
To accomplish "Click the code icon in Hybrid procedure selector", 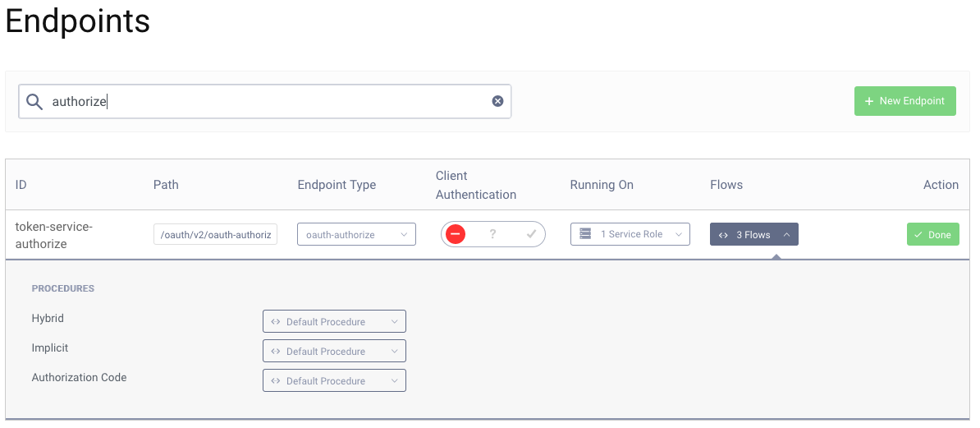I will (x=276, y=321).
